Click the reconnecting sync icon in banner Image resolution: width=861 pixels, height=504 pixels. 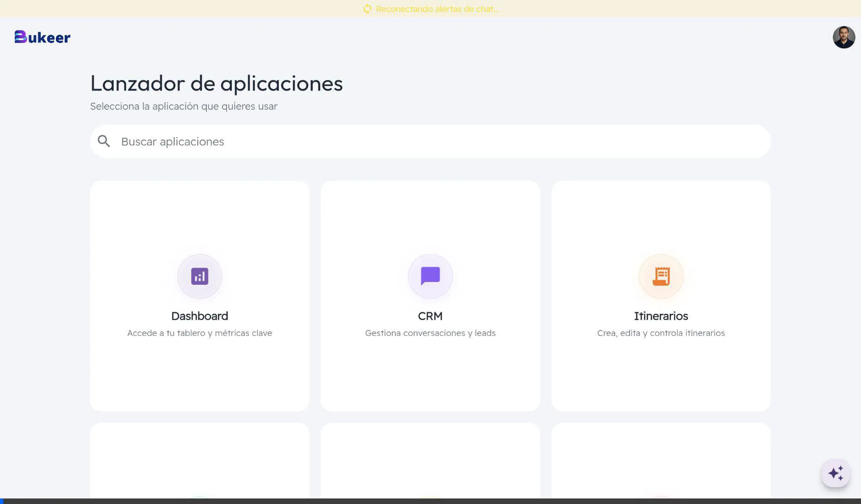click(367, 9)
